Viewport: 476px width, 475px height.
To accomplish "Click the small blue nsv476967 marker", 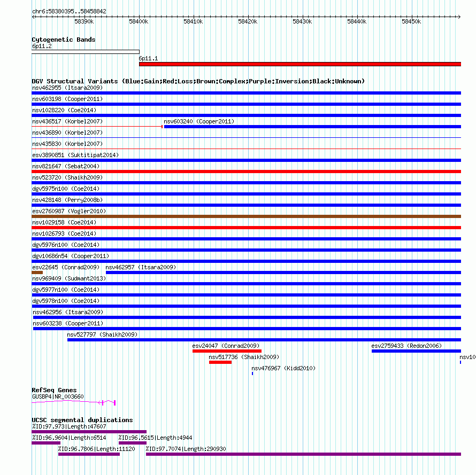I will pyautogui.click(x=252, y=373).
